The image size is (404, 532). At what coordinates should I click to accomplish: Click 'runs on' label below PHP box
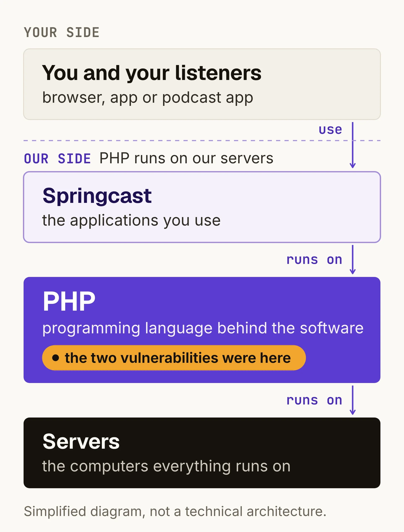coord(314,400)
